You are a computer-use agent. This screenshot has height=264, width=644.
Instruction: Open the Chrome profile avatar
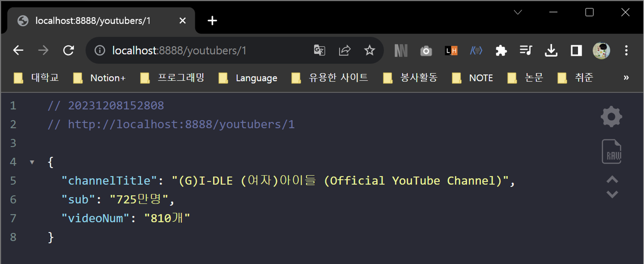601,51
